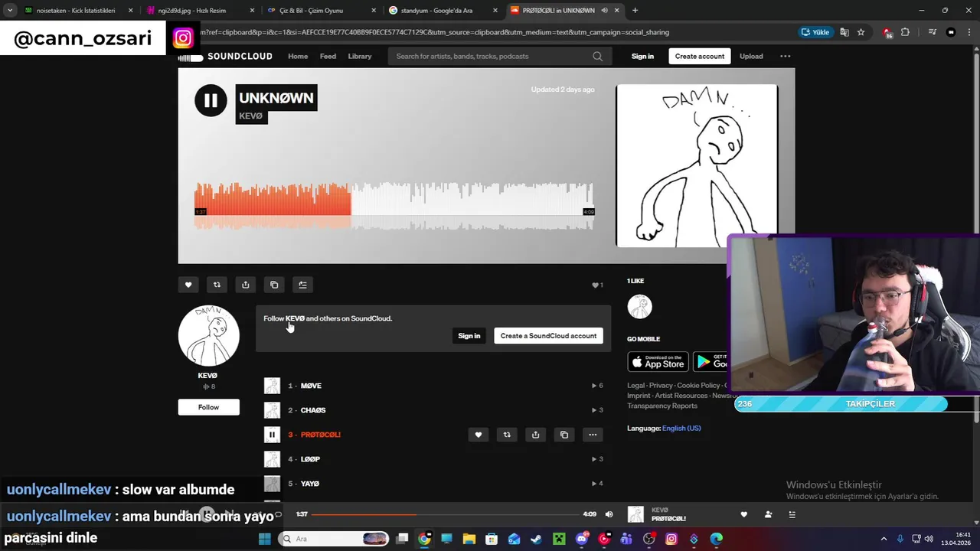Repost the playlist under the waveform
The height and width of the screenshot is (551, 980).
click(x=217, y=285)
